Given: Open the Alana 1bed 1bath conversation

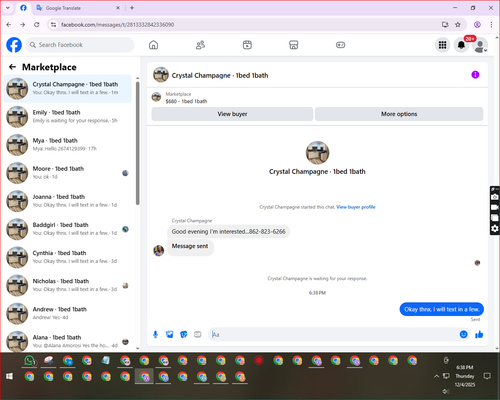Looking at the screenshot, I should (x=68, y=341).
